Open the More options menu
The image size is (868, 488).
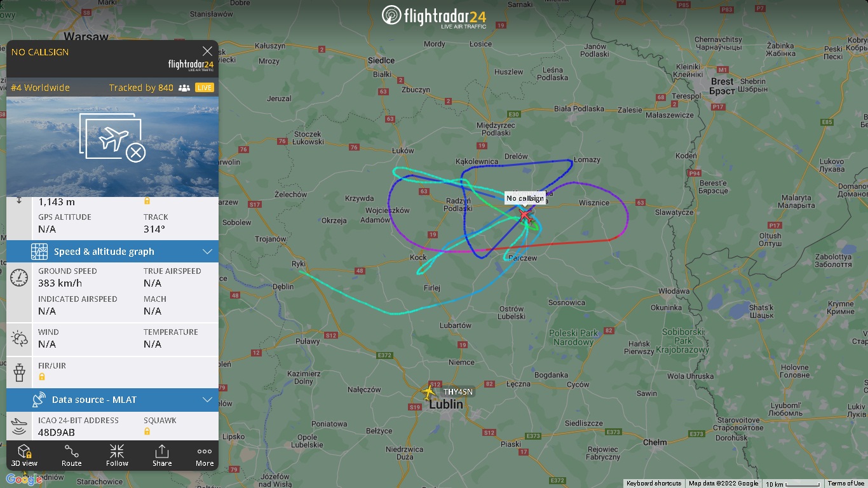coord(205,455)
